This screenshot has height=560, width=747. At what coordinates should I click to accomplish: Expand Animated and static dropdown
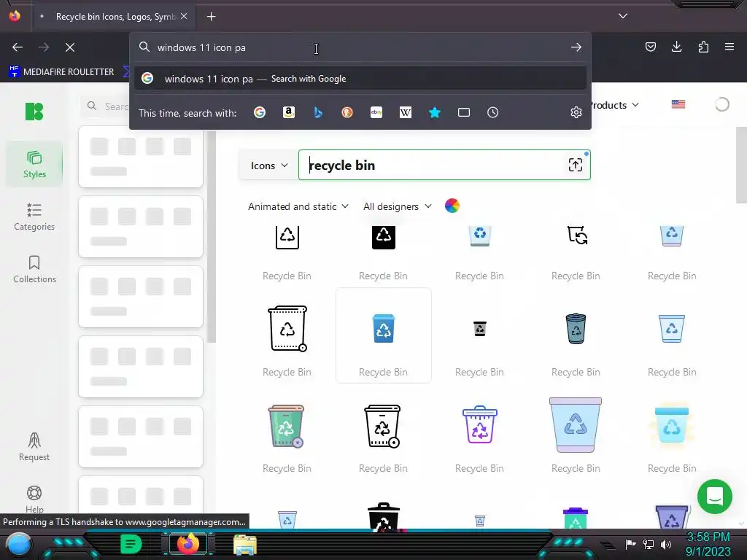[x=298, y=206]
